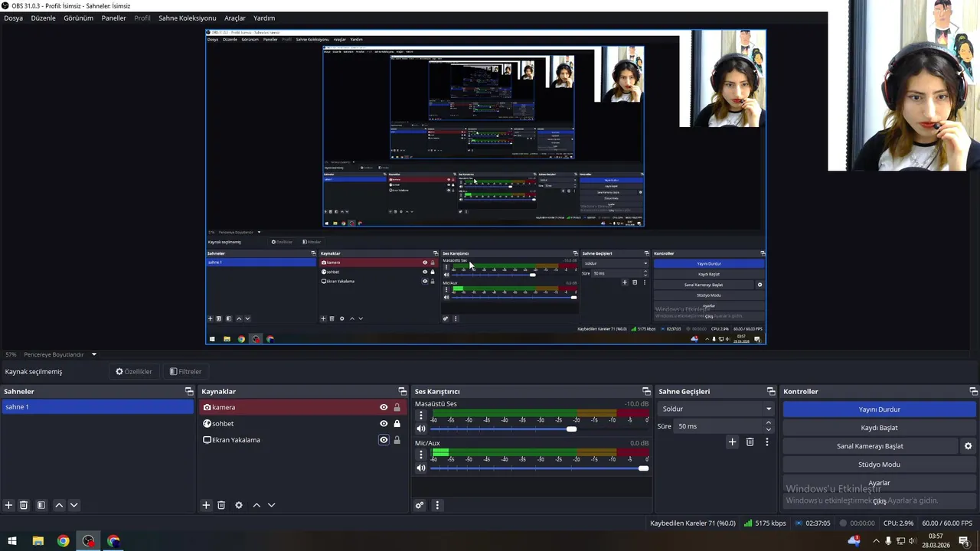The height and width of the screenshot is (551, 980).
Task: Pop out the Sahne Geçişleri dock panel
Action: [771, 391]
